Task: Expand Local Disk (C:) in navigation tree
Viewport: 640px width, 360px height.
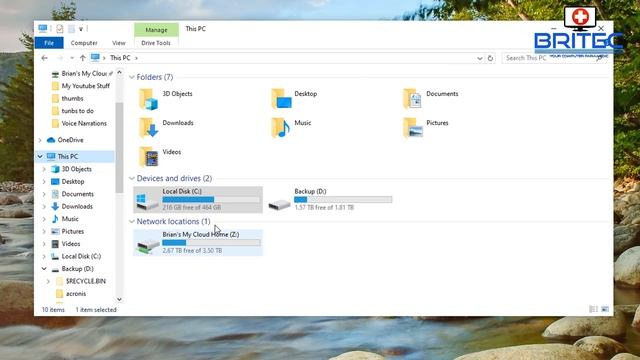Action: [44, 256]
